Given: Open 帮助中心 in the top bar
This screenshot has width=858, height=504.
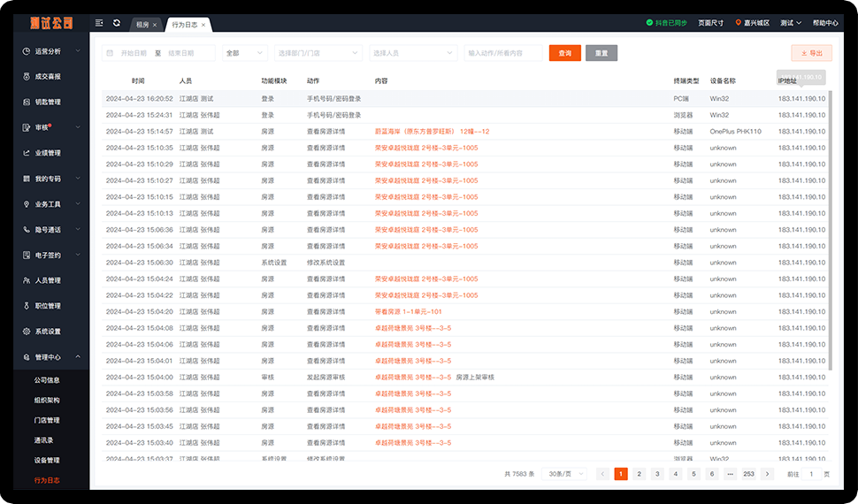Looking at the screenshot, I should click(825, 23).
